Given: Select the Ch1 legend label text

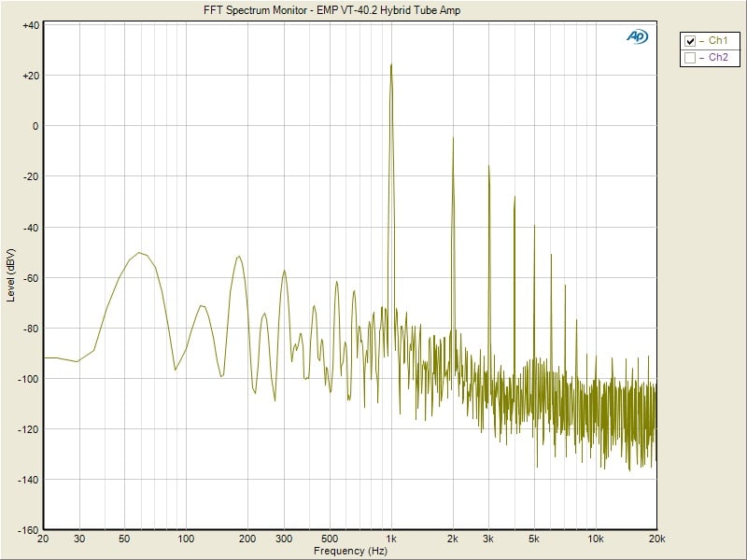Looking at the screenshot, I should coord(718,41).
